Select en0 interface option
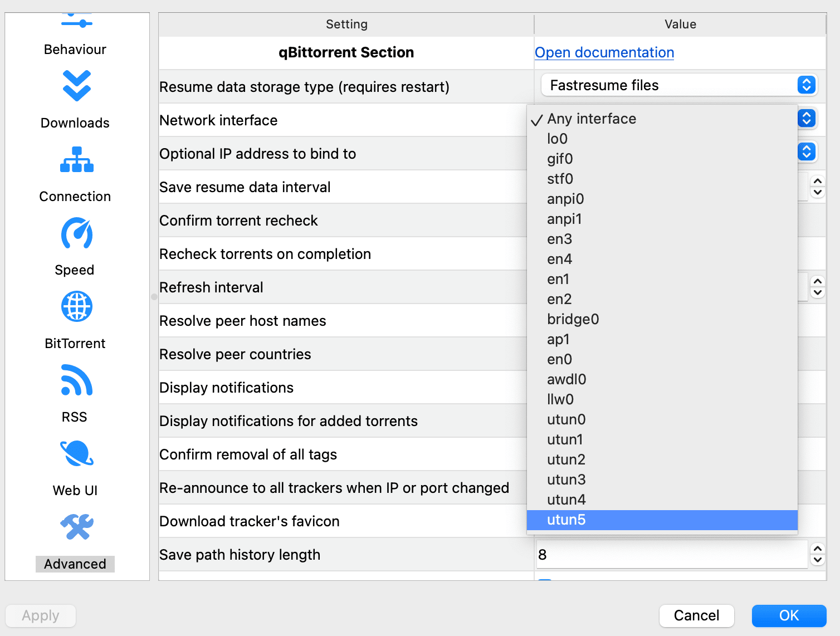Image resolution: width=840 pixels, height=636 pixels. [662, 359]
